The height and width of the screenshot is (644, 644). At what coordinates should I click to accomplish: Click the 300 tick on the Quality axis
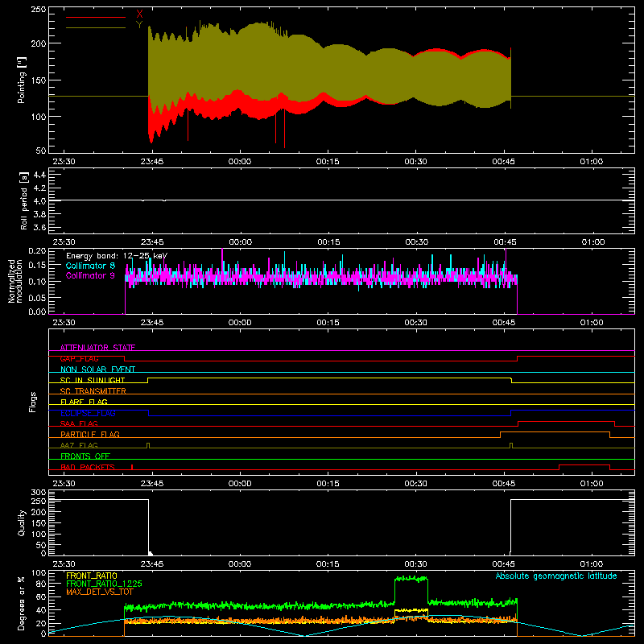(x=39, y=493)
